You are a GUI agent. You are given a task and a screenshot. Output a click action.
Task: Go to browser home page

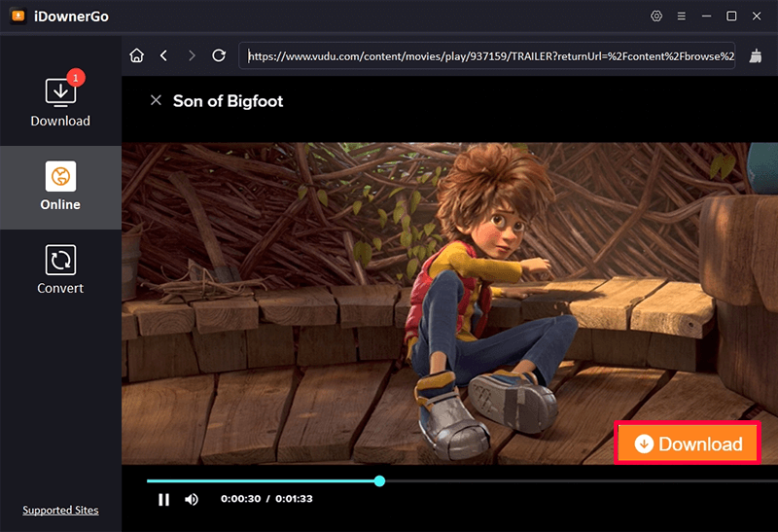(x=136, y=55)
